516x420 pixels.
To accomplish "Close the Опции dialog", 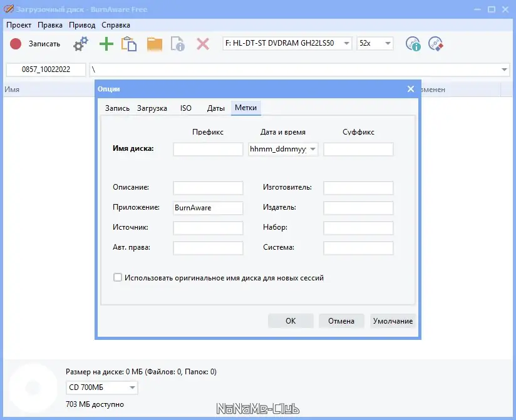I will pos(411,89).
